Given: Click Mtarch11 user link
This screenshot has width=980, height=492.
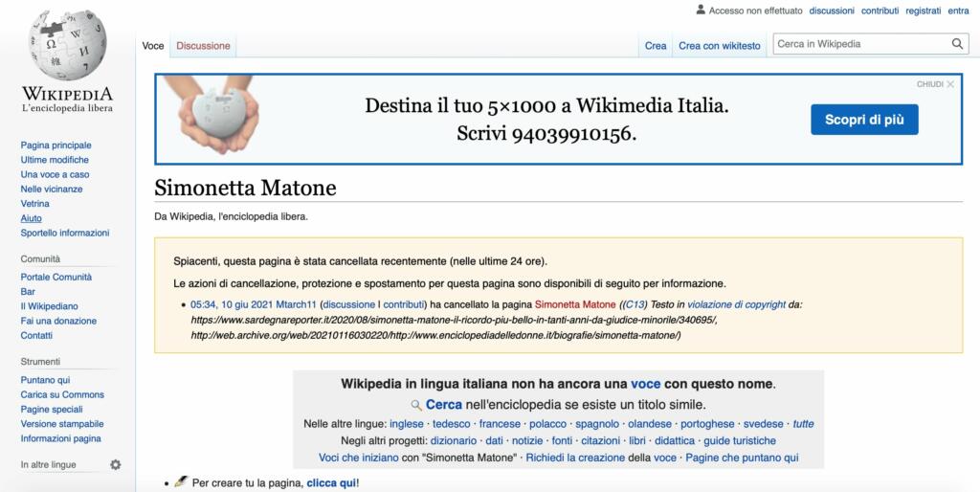Looking at the screenshot, I should [x=297, y=305].
